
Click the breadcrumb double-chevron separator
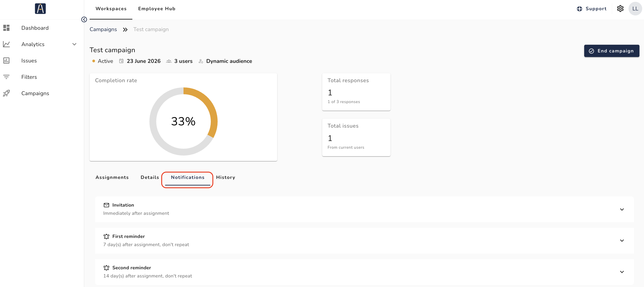pos(125,30)
